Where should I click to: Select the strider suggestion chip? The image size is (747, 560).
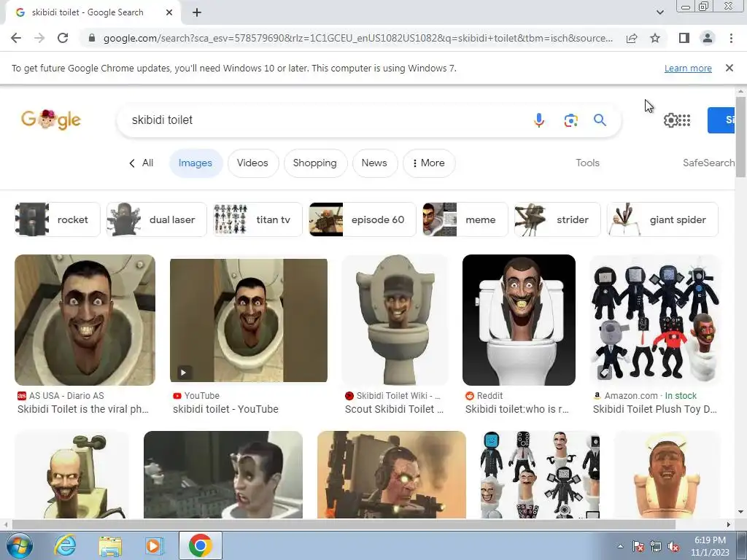pos(557,219)
